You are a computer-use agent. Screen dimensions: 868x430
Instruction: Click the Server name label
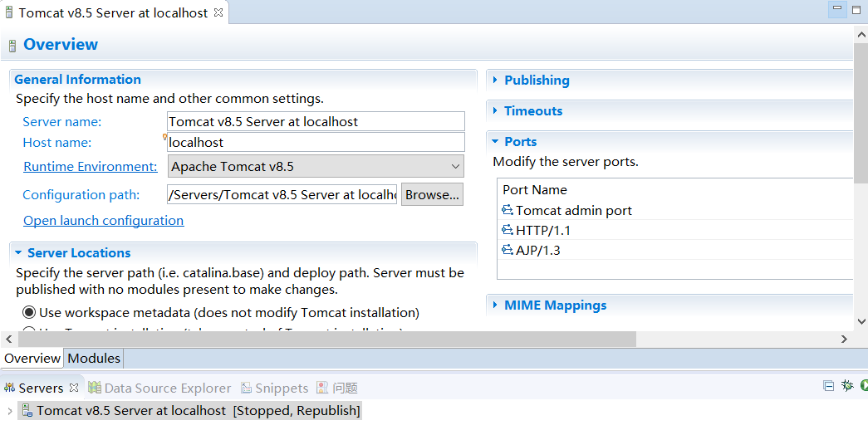[62, 122]
